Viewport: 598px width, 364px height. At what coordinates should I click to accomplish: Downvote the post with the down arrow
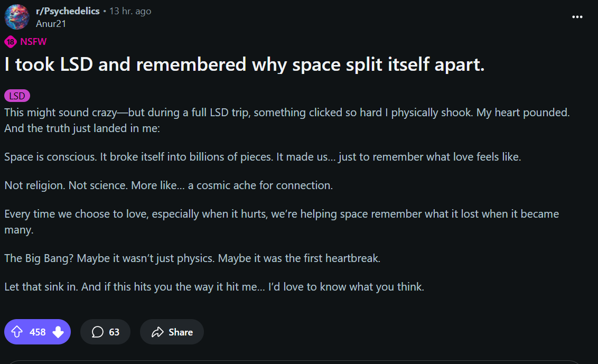click(58, 332)
